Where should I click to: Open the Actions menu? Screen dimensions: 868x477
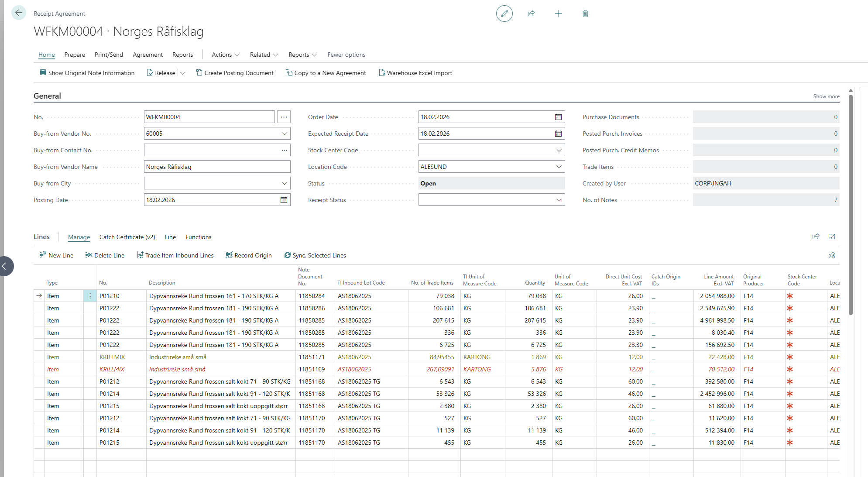[225, 55]
